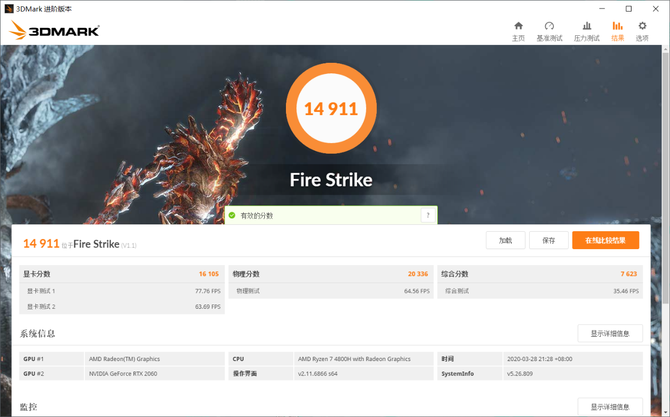Image resolution: width=670 pixels, height=417 pixels.
Task: Go to the 主页 home icon
Action: [x=518, y=27]
